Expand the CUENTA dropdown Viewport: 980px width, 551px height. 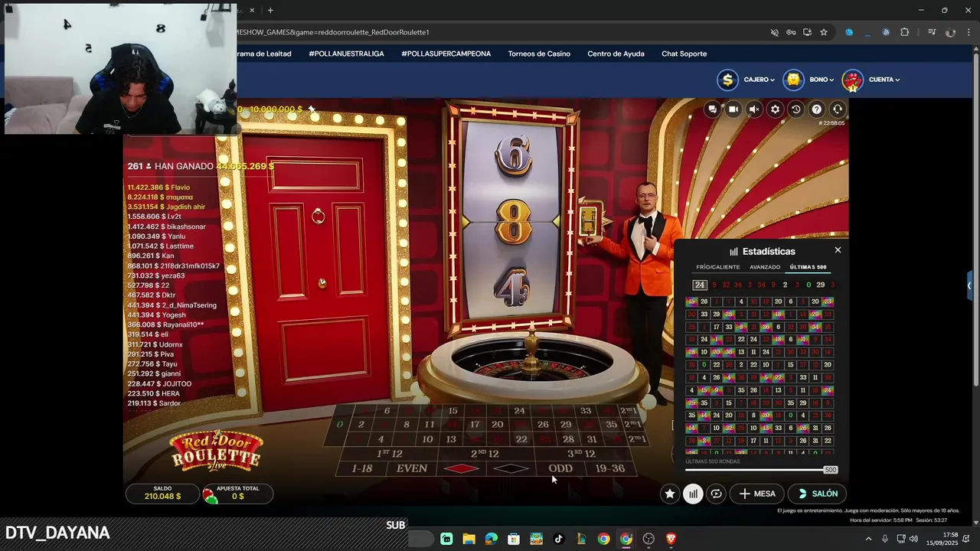[884, 80]
